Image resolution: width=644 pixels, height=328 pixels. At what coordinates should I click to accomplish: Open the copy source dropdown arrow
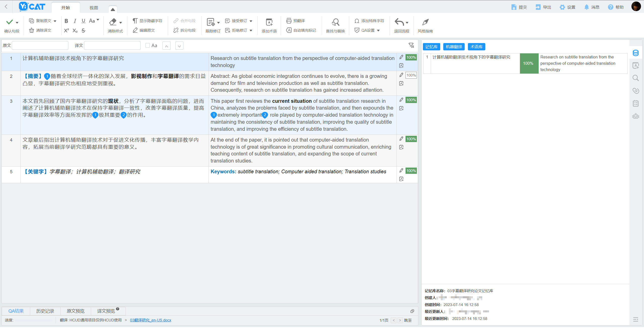(55, 21)
